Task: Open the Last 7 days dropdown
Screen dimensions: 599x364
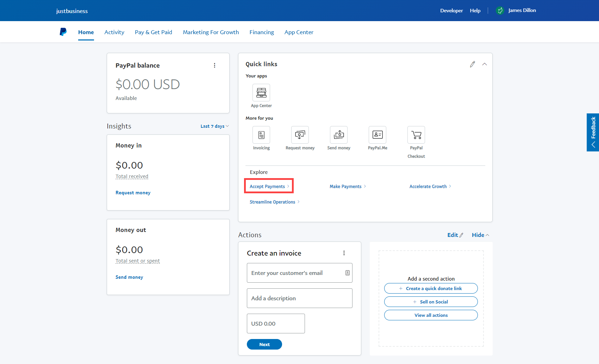Action: (x=215, y=126)
